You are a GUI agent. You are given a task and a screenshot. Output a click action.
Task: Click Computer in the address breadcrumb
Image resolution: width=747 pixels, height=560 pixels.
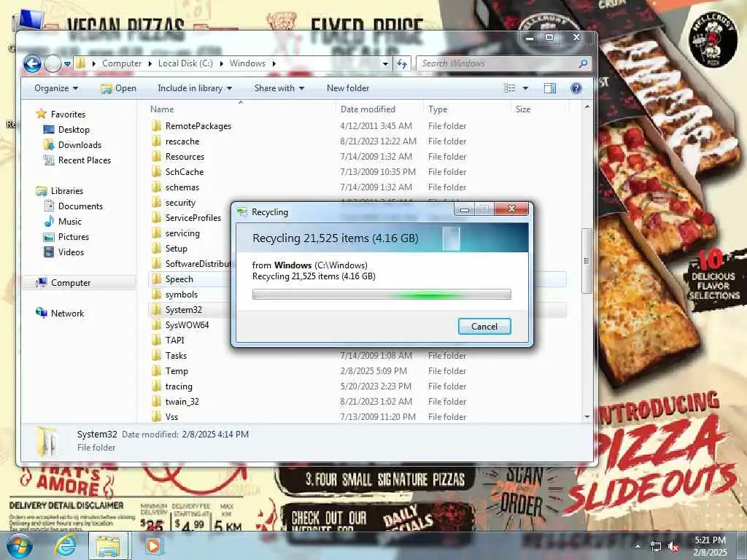click(x=122, y=63)
